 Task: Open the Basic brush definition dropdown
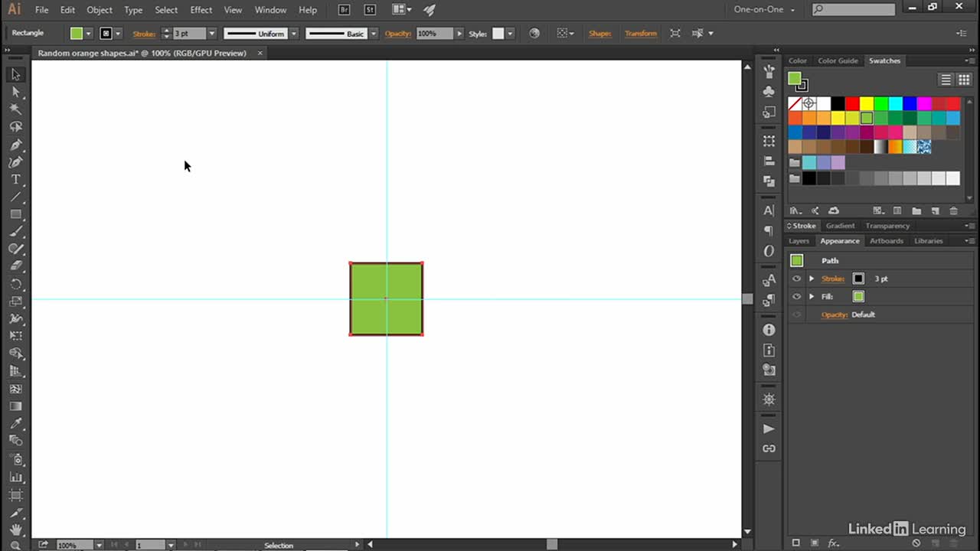point(374,34)
